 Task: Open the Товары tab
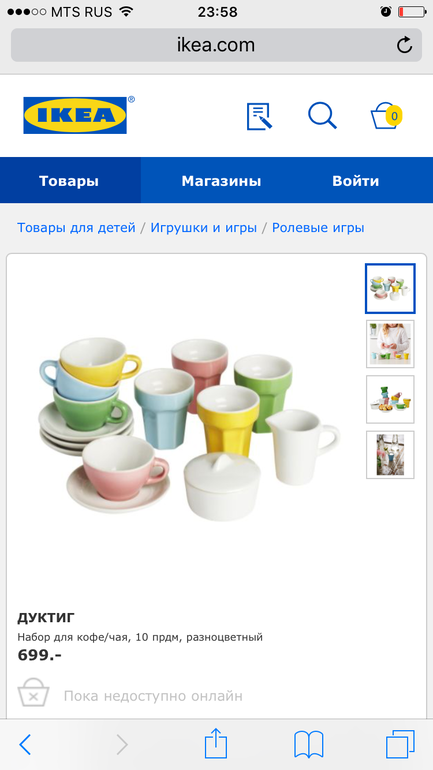(69, 181)
